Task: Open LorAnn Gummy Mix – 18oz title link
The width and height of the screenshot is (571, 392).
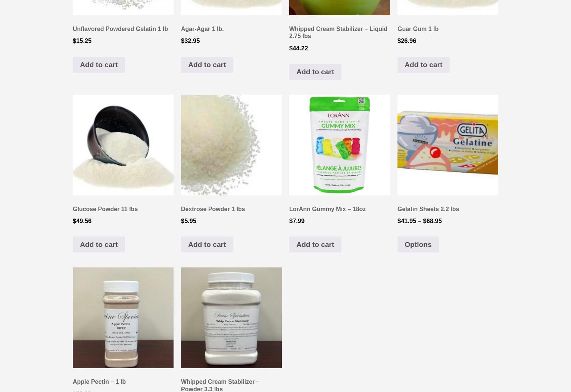Action: (327, 209)
